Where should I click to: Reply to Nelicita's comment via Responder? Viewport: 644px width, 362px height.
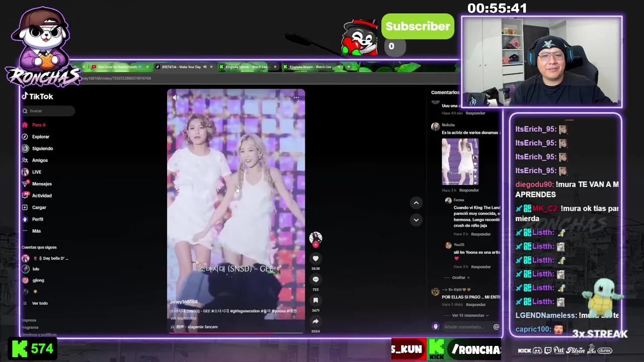click(469, 190)
